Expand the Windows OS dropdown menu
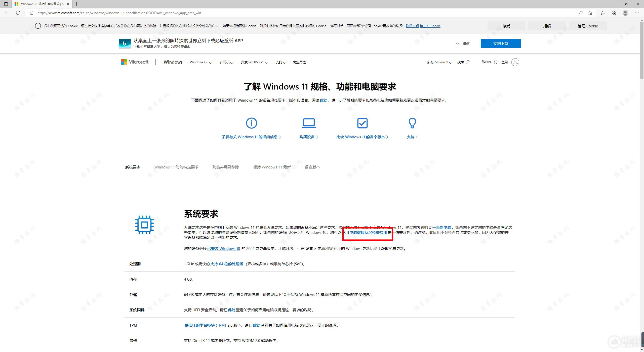The image size is (644, 352). click(x=201, y=62)
